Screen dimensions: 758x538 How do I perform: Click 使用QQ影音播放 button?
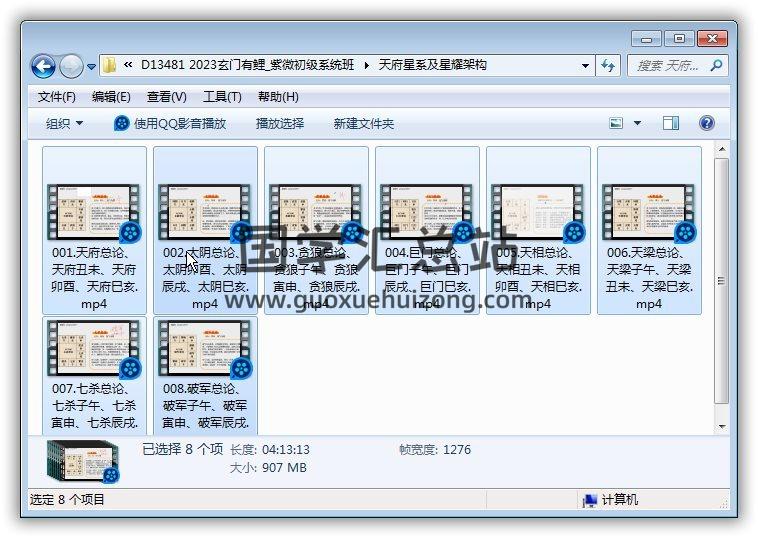click(x=170, y=124)
